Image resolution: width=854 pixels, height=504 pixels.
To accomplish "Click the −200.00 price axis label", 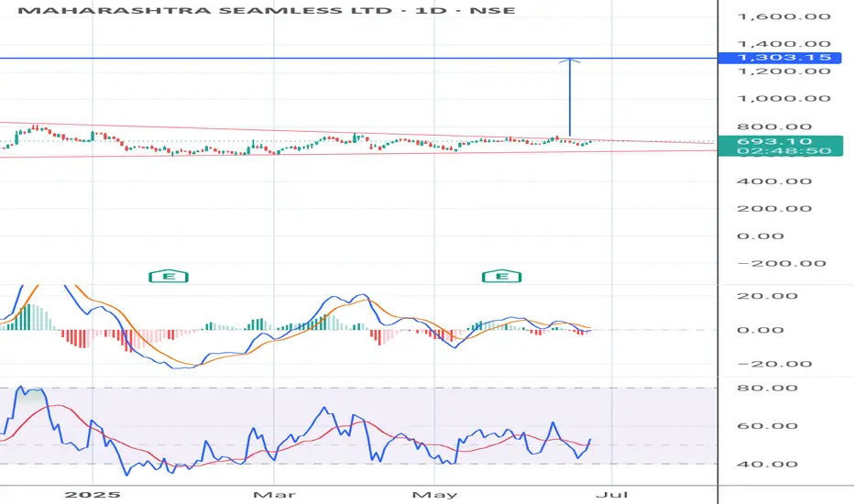I will pyautogui.click(x=782, y=264).
